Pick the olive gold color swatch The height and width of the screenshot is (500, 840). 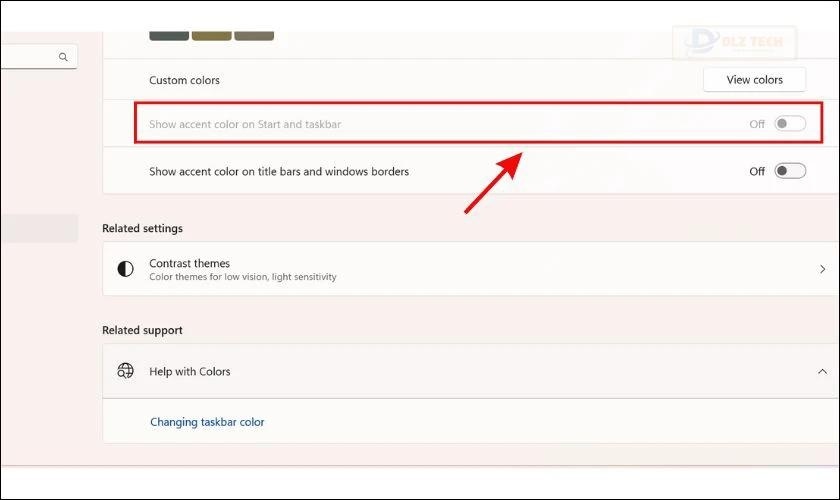211,35
